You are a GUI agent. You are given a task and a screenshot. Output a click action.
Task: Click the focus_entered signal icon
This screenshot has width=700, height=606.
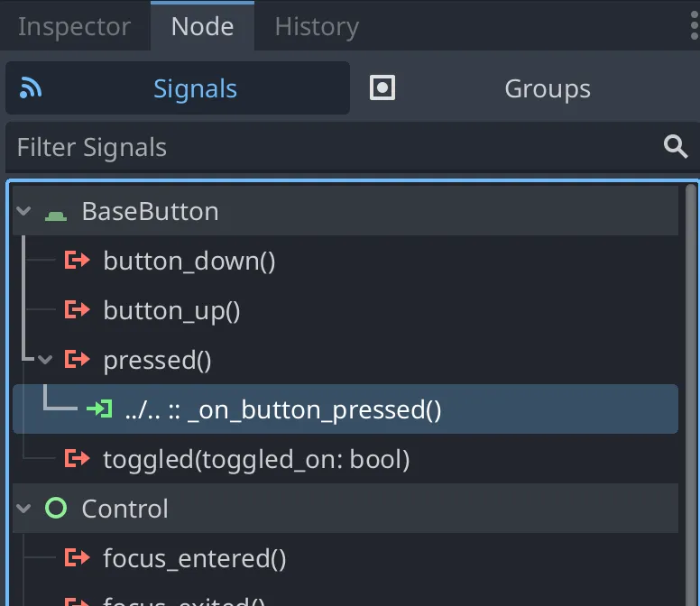(78, 559)
